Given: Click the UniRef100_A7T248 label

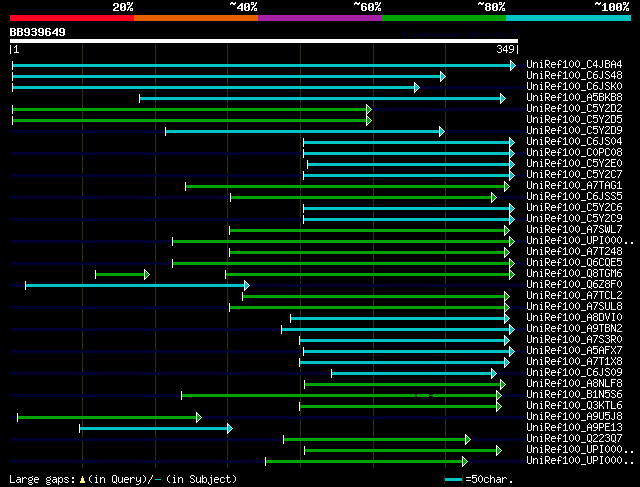Looking at the screenshot, I should pyautogui.click(x=574, y=252).
